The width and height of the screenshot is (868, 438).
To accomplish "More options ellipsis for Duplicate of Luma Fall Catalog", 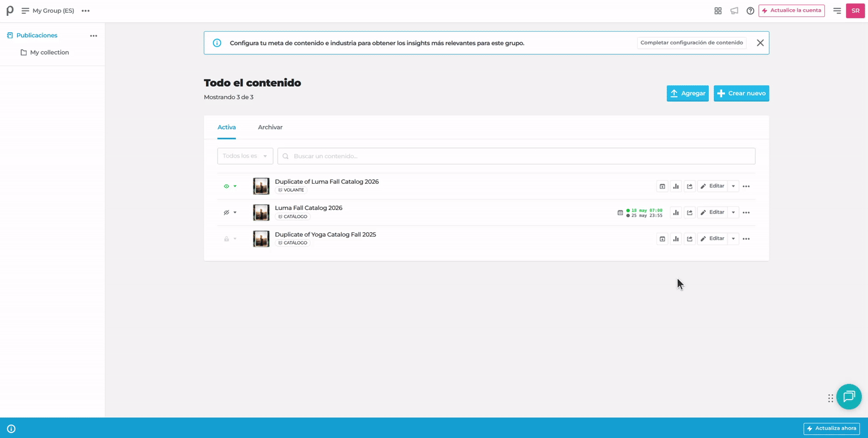I will click(746, 186).
